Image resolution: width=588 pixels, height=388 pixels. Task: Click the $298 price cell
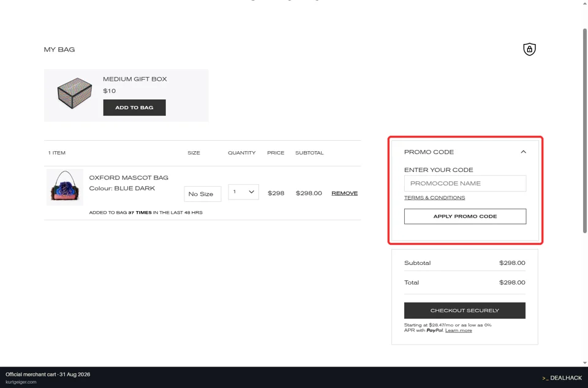[x=276, y=193]
